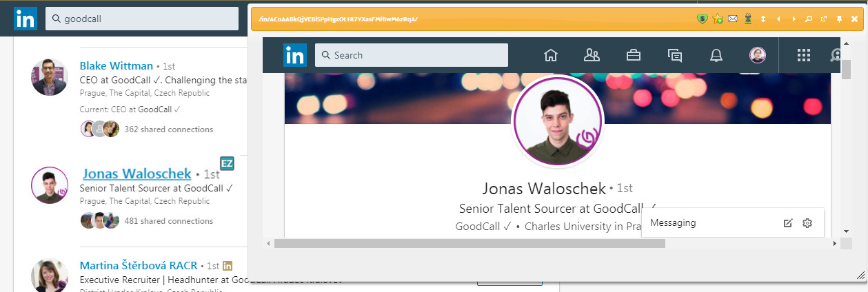Click Jonas Waloschek's small avatar in the results
The width and height of the screenshot is (868, 292).
click(x=50, y=185)
